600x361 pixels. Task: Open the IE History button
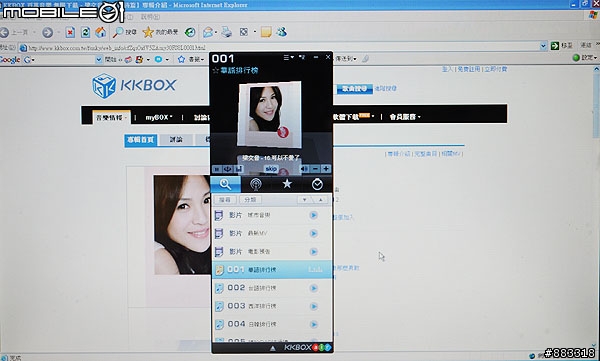tap(190, 32)
